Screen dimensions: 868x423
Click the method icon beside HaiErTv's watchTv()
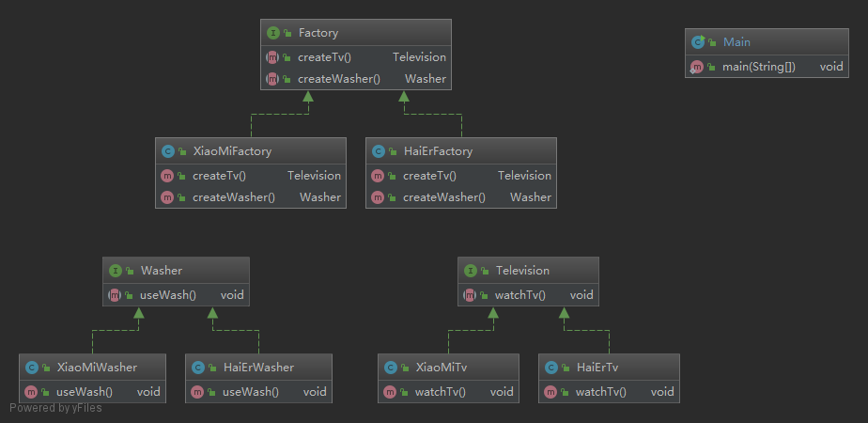[x=550, y=391]
